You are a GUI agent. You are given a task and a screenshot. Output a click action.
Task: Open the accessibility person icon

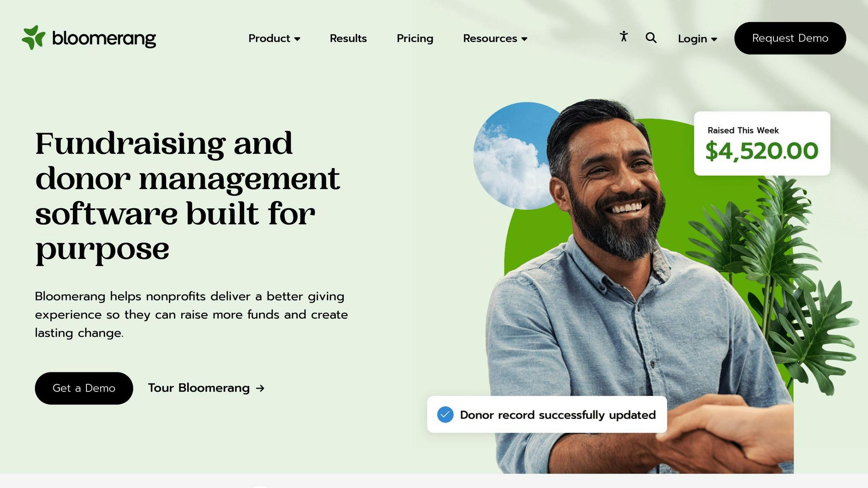pyautogui.click(x=623, y=37)
